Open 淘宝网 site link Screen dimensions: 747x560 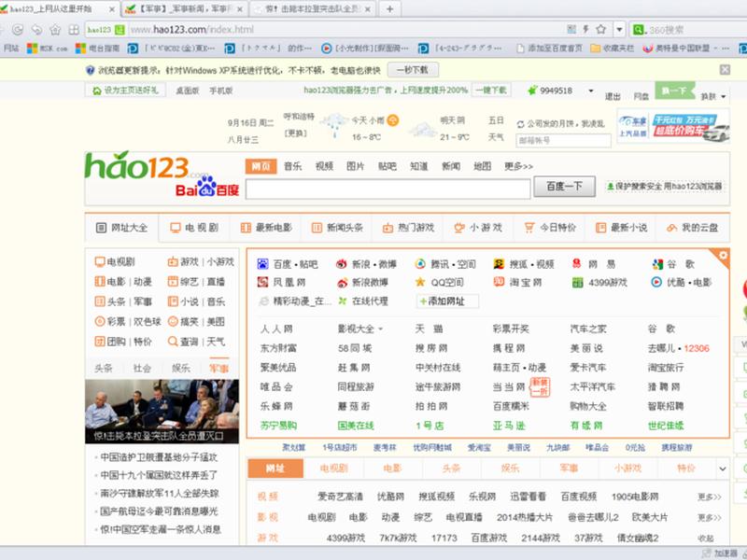pyautogui.click(x=517, y=283)
